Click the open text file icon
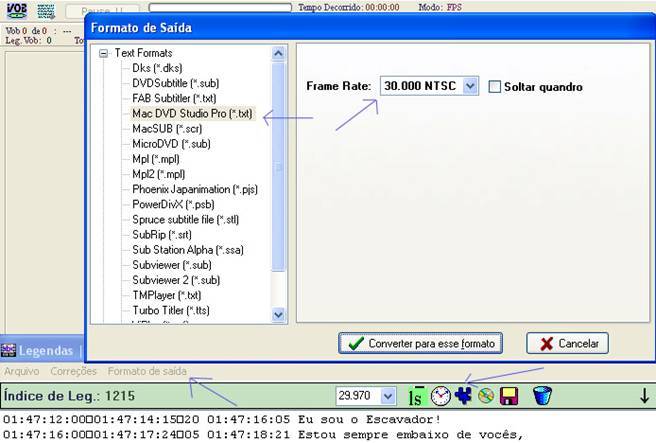The width and height of the screenshot is (656, 443). pyautogui.click(x=46, y=11)
